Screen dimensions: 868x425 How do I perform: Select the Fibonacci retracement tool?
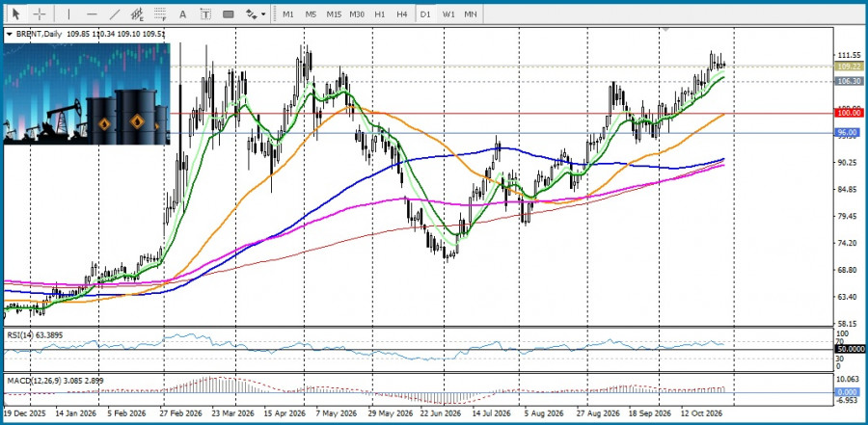160,13
